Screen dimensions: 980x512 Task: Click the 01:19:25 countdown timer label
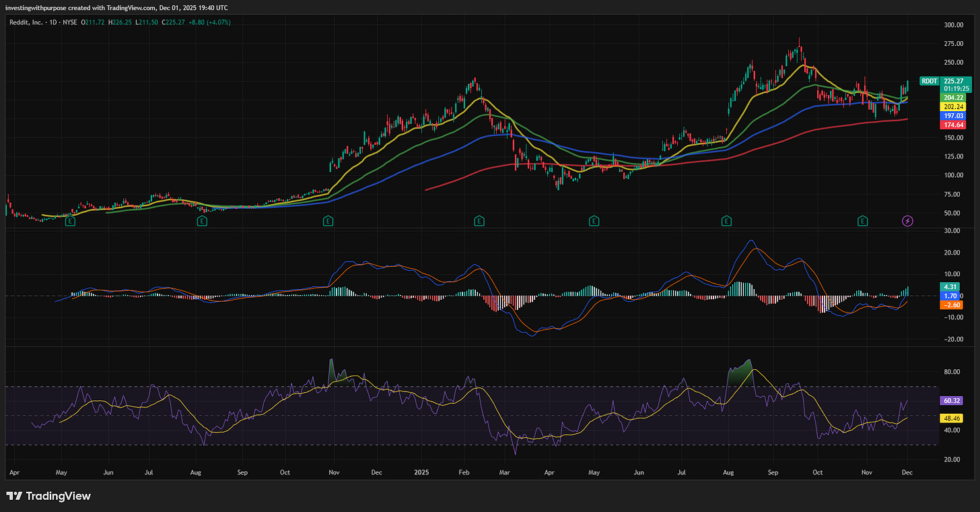(956, 88)
